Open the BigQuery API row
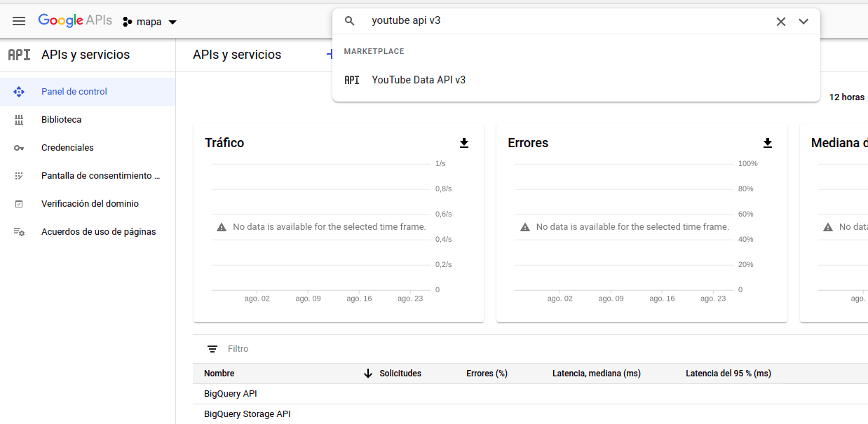 (530, 394)
